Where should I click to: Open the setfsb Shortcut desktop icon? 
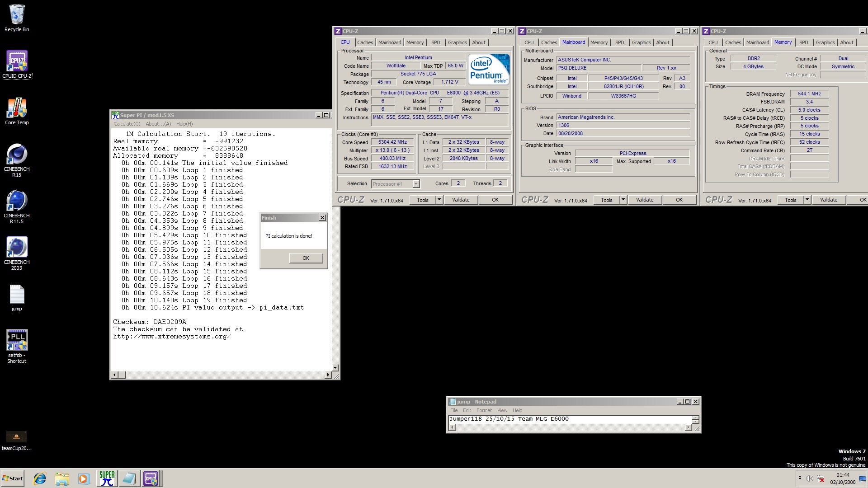17,346
